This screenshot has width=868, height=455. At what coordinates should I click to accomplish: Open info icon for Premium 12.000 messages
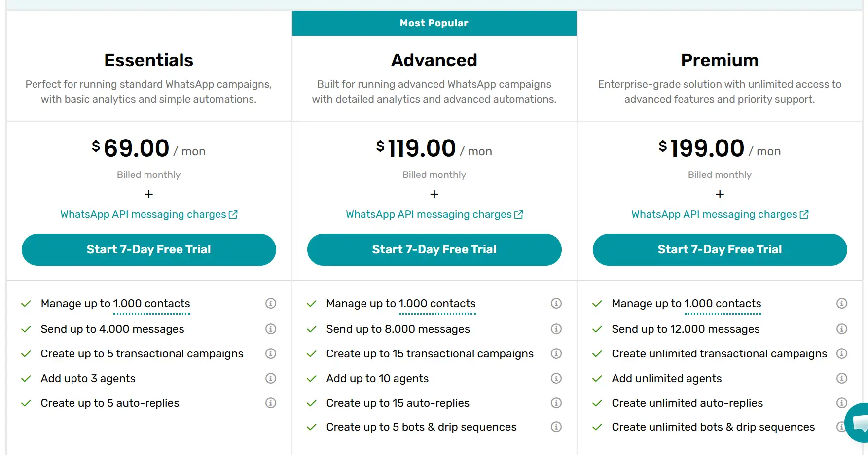coord(842,329)
